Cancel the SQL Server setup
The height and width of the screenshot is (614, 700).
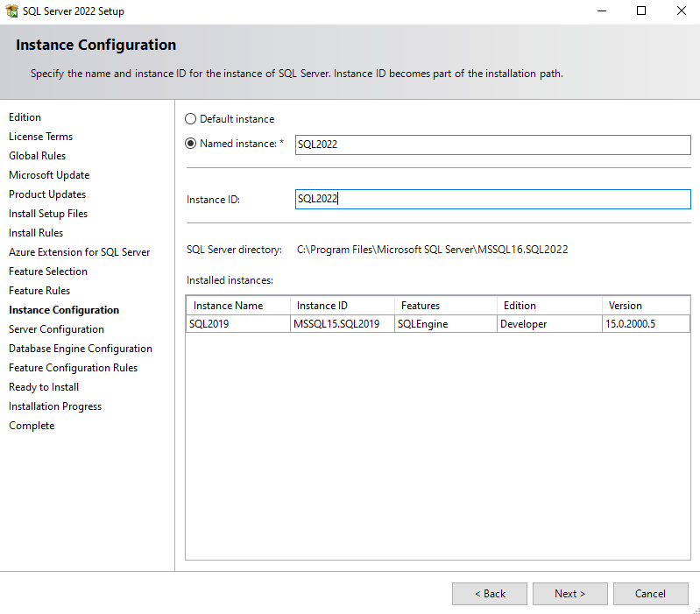point(650,594)
